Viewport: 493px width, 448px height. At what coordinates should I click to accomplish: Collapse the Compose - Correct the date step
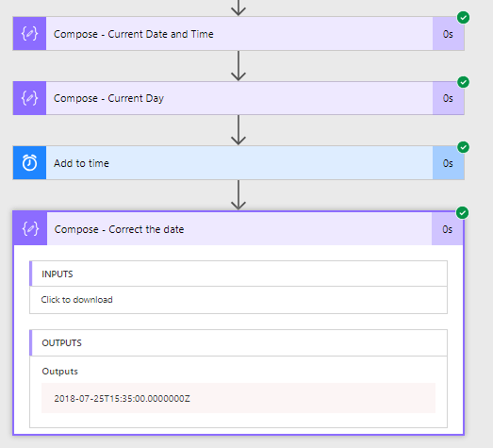coord(238,229)
